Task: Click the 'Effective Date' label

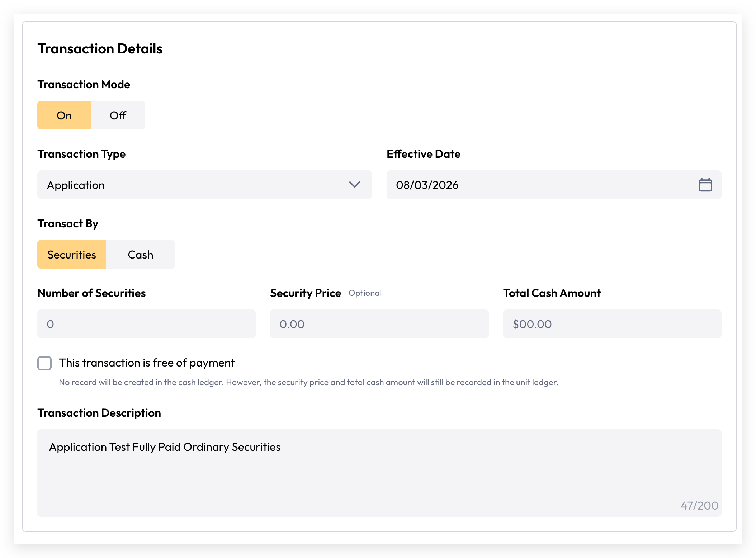Action: click(x=424, y=154)
